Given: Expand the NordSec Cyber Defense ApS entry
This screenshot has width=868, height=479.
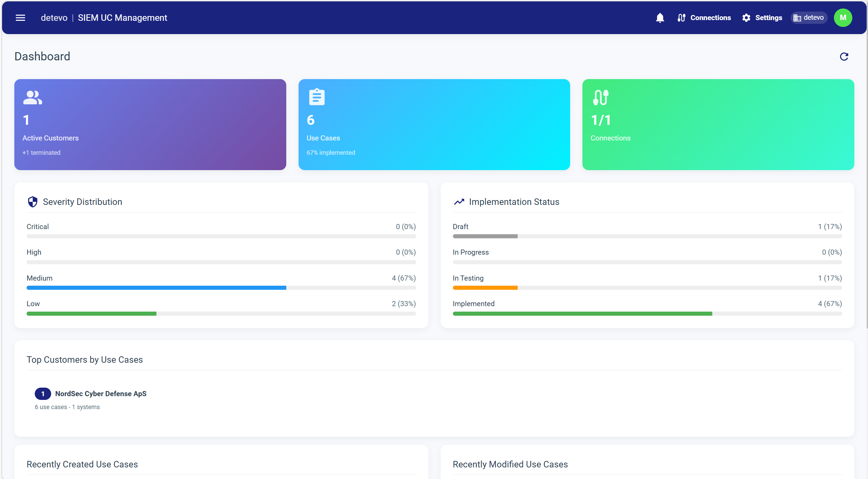Looking at the screenshot, I should [x=101, y=393].
